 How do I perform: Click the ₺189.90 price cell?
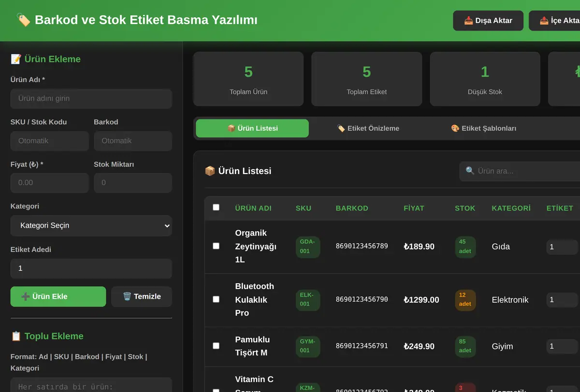(419, 247)
